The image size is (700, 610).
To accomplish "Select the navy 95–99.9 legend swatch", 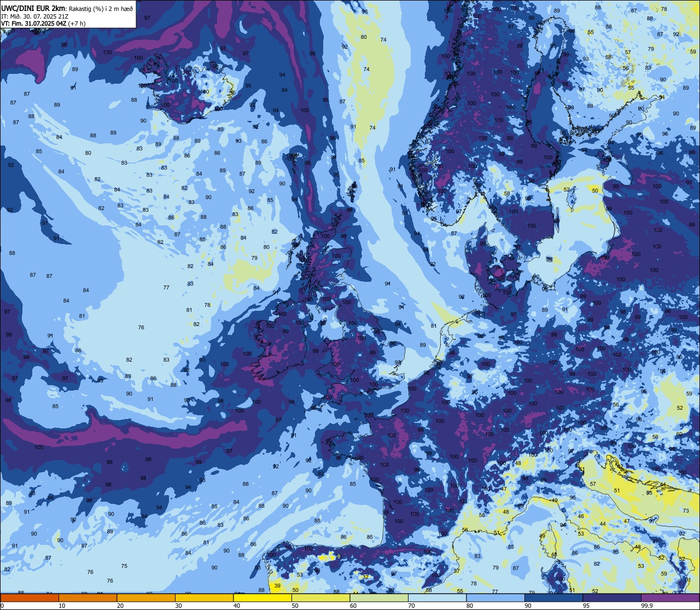I will tap(612, 597).
